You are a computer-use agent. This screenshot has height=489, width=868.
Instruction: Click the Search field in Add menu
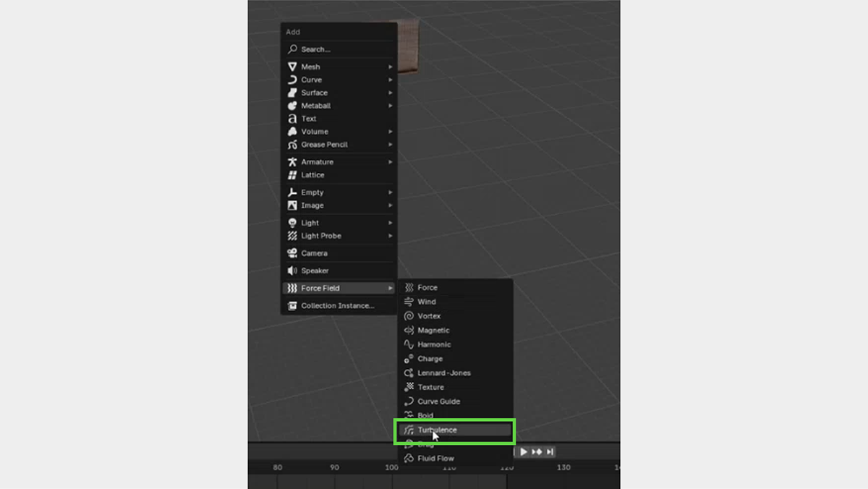pyautogui.click(x=339, y=49)
